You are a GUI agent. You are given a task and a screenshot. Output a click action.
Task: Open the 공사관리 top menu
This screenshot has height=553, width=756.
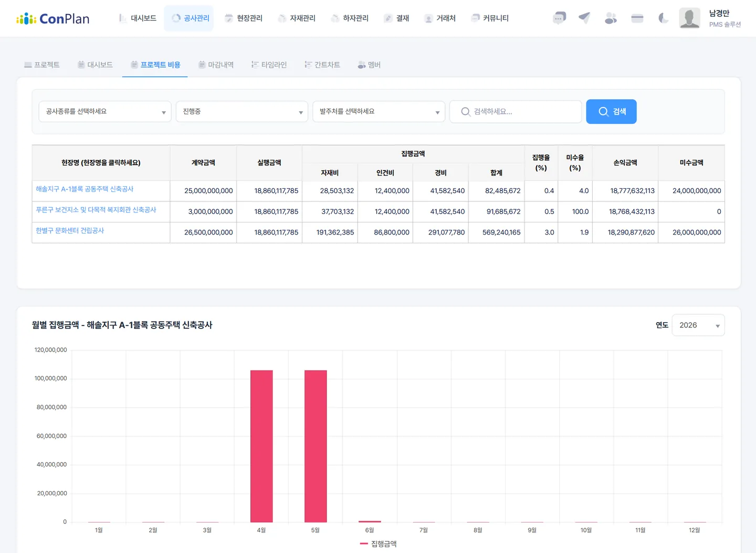(x=189, y=18)
